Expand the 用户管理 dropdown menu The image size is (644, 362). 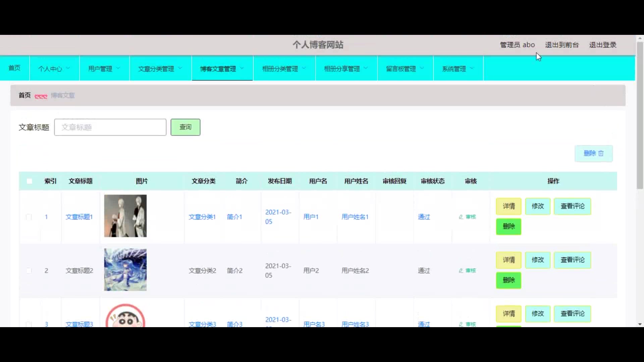[x=104, y=69]
